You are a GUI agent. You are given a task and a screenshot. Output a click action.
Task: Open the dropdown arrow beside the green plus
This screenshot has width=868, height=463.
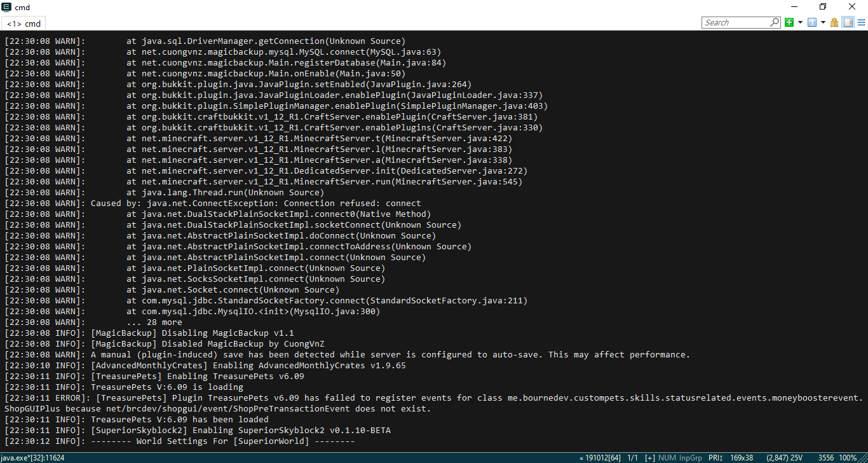800,22
